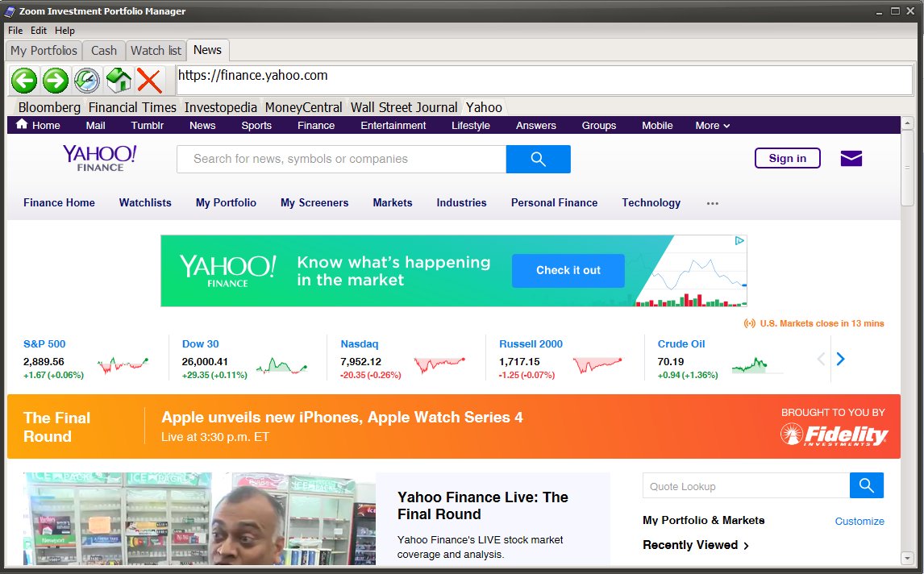Click Finance Home link
Screen dimensions: 924x574
tap(59, 202)
